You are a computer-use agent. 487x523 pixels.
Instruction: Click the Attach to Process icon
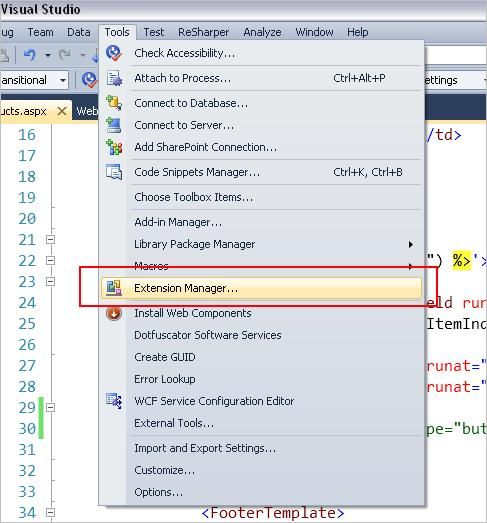click(114, 78)
